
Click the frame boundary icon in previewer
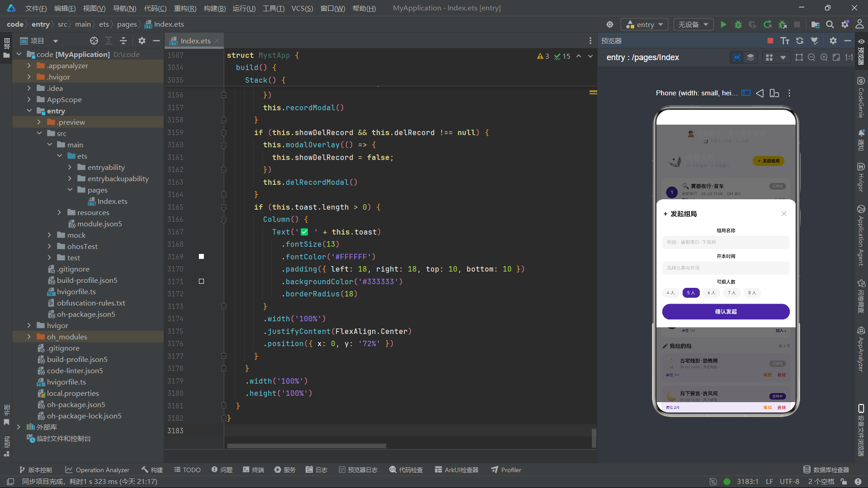pyautogui.click(x=799, y=57)
